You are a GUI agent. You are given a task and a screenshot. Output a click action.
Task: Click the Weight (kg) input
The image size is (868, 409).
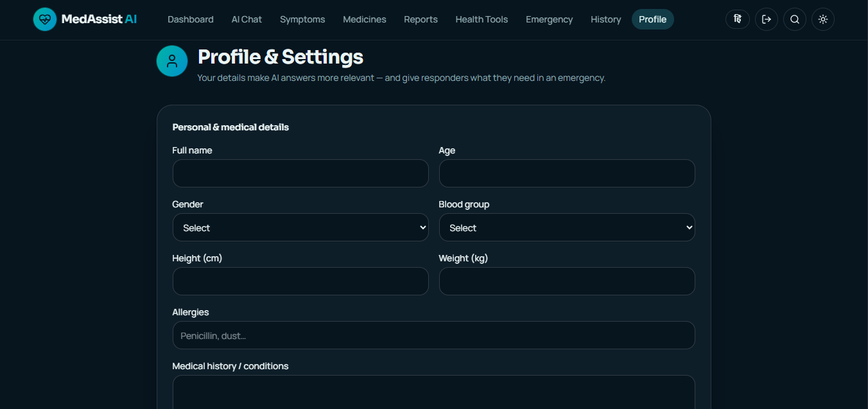[x=567, y=281]
